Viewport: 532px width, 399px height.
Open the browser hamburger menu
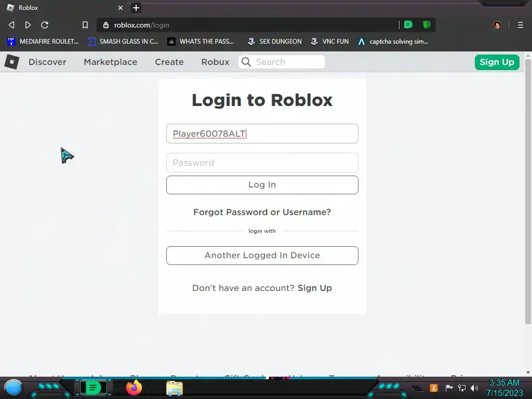click(x=521, y=25)
